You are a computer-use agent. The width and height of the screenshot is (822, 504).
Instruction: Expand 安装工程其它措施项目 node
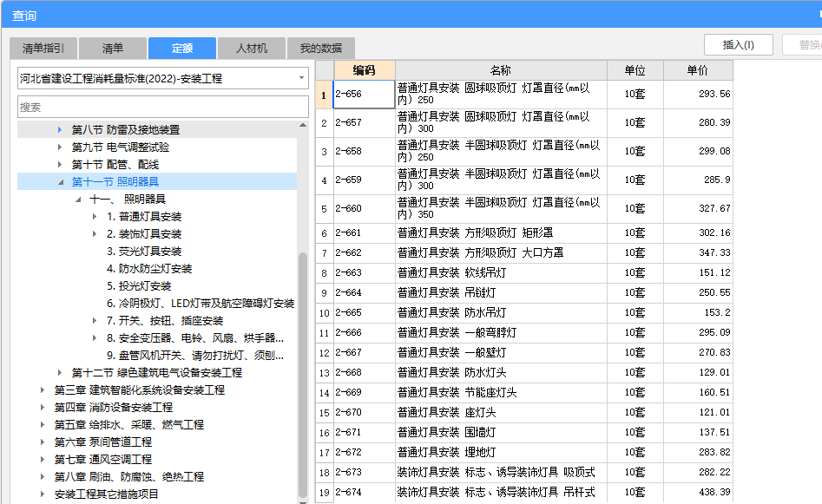pos(43,494)
